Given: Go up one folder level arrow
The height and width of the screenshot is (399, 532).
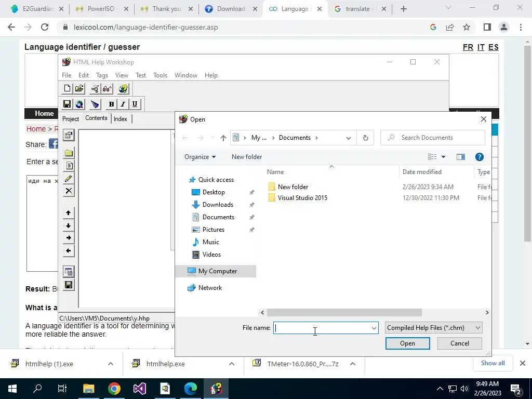Looking at the screenshot, I should (x=223, y=138).
